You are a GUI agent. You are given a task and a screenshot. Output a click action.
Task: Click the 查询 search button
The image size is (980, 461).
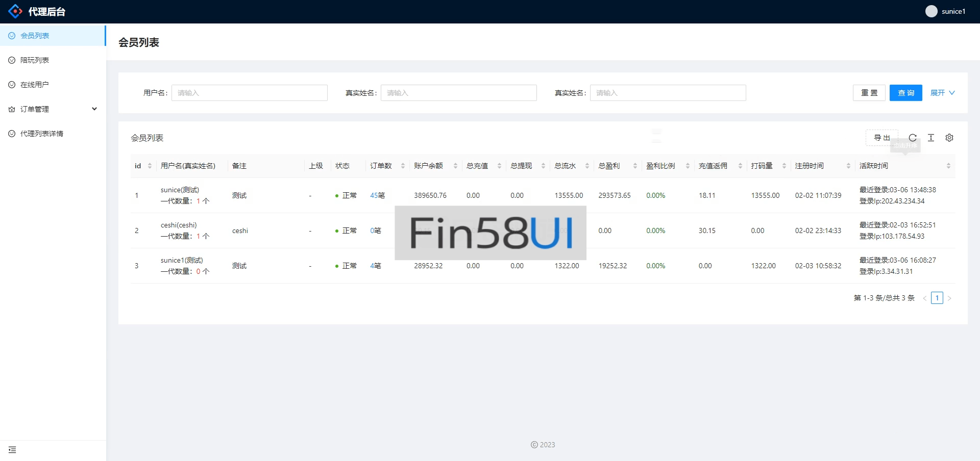906,93
